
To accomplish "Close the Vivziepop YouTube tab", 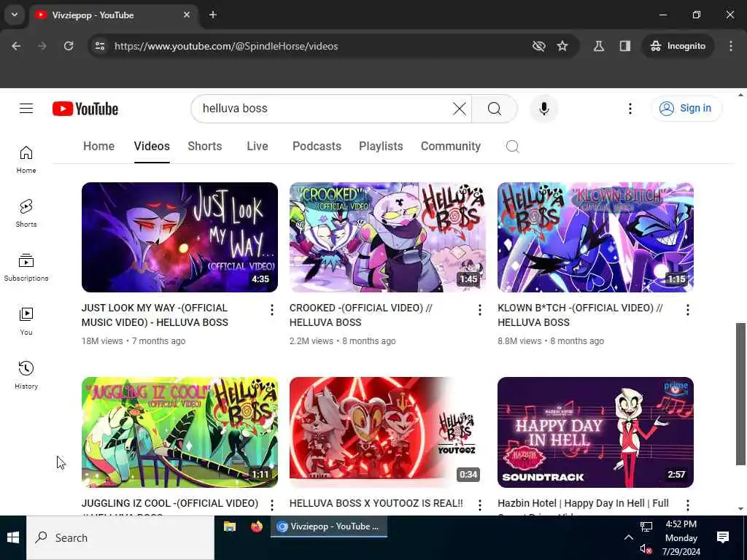I will [187, 15].
